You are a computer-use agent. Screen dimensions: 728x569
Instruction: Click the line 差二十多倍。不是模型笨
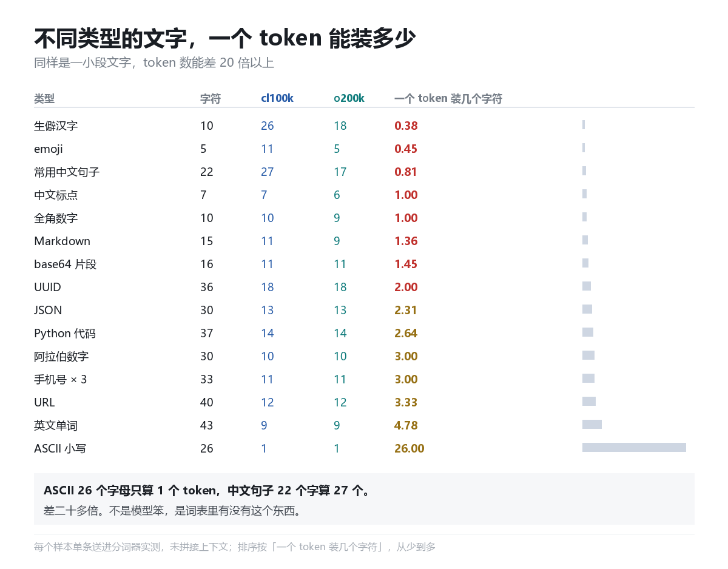point(172,511)
